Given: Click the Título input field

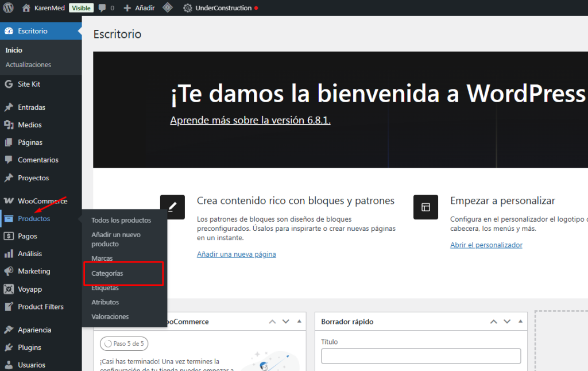Looking at the screenshot, I should tap(421, 356).
